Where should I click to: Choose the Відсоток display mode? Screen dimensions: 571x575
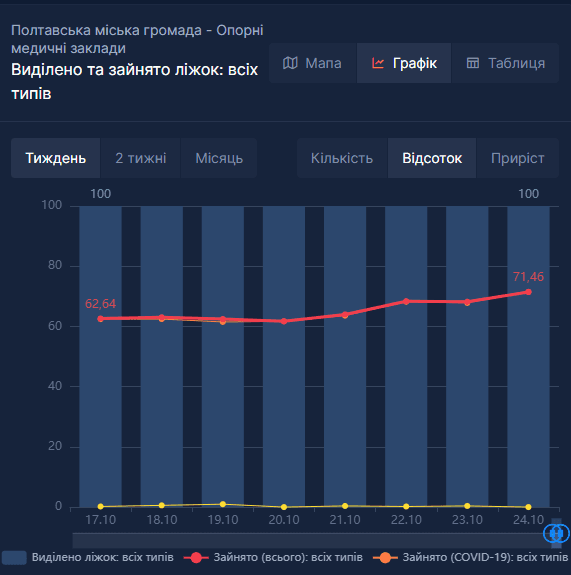(x=432, y=158)
